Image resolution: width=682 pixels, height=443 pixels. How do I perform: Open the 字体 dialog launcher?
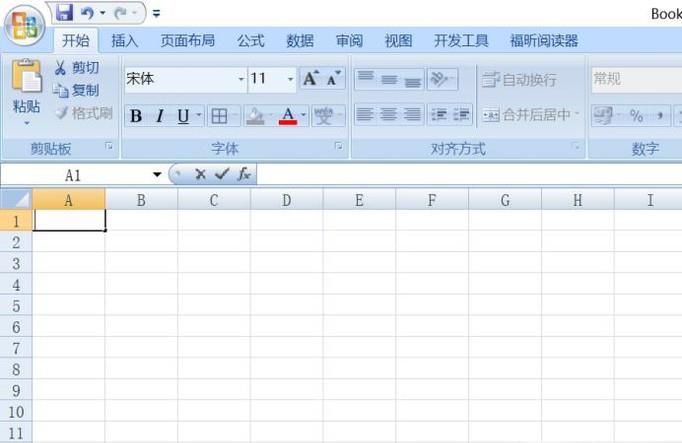[338, 147]
